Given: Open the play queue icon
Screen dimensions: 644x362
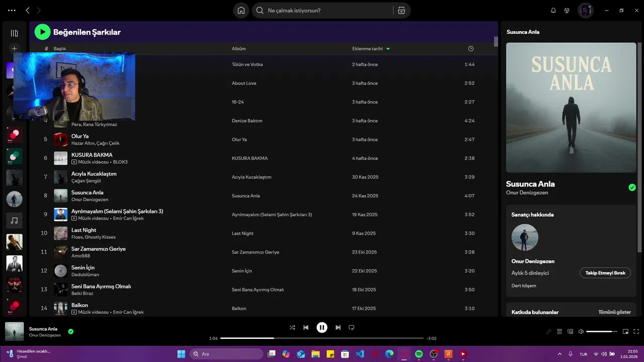Looking at the screenshot, I should pos(559,332).
